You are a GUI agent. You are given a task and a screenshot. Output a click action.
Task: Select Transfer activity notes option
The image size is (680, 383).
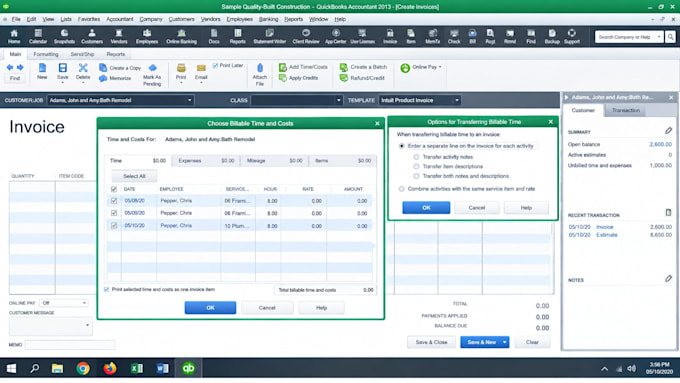click(x=416, y=157)
